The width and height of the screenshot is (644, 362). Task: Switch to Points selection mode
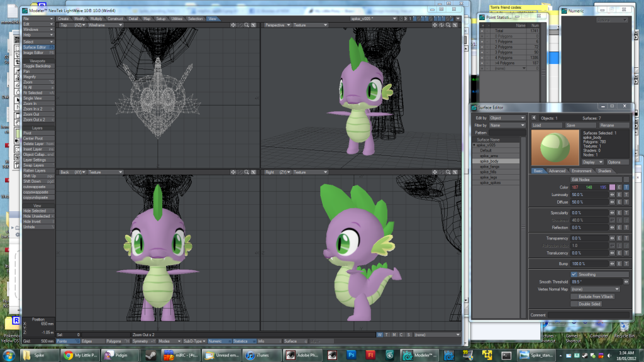[x=68, y=341]
